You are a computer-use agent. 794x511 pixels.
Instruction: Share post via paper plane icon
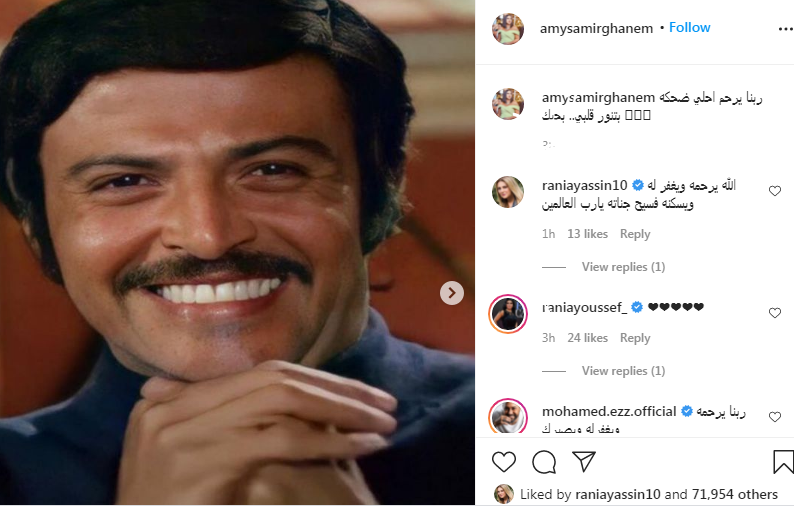[583, 461]
